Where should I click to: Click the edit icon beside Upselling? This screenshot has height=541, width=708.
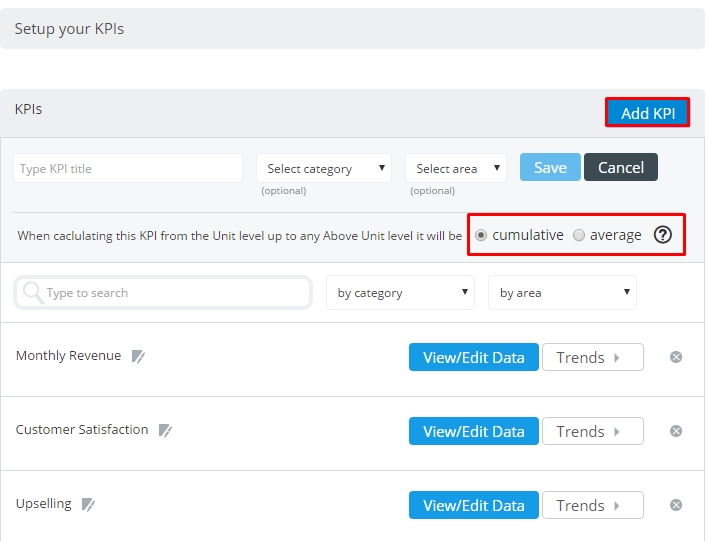[x=88, y=504]
